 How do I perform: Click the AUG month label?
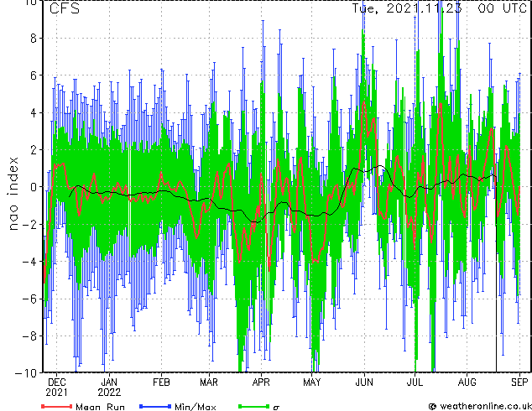[x=467, y=382]
